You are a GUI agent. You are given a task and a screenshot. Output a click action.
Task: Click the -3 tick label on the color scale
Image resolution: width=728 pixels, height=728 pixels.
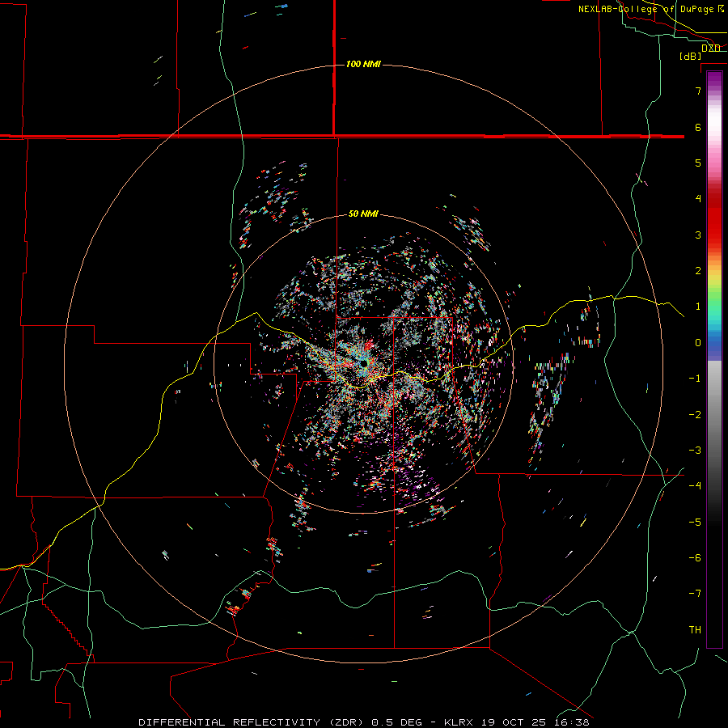pyautogui.click(x=695, y=451)
